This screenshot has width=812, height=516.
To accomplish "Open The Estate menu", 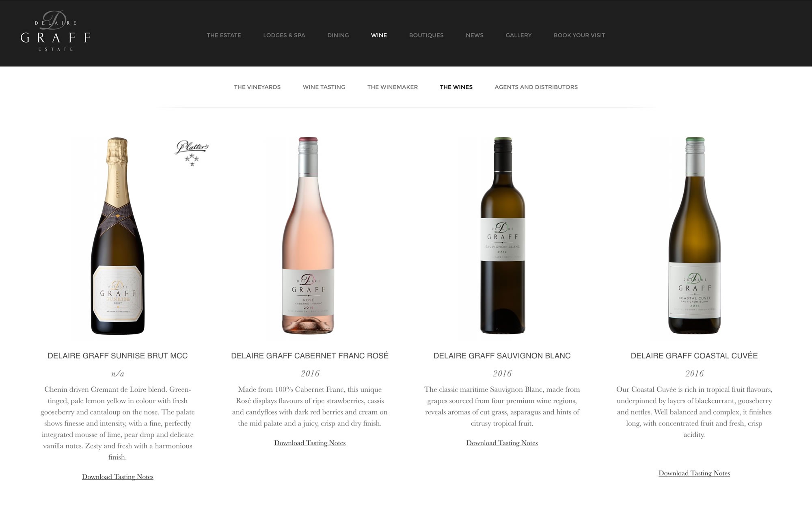I will click(224, 35).
